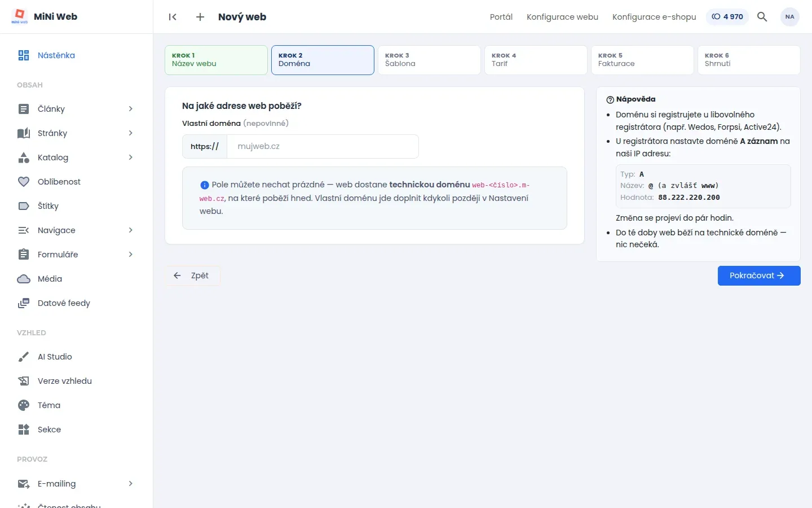Click the Pokračovat button

(x=759, y=275)
